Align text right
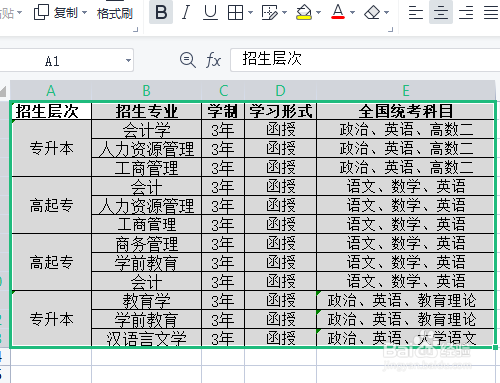500x383 pixels. coord(466,13)
